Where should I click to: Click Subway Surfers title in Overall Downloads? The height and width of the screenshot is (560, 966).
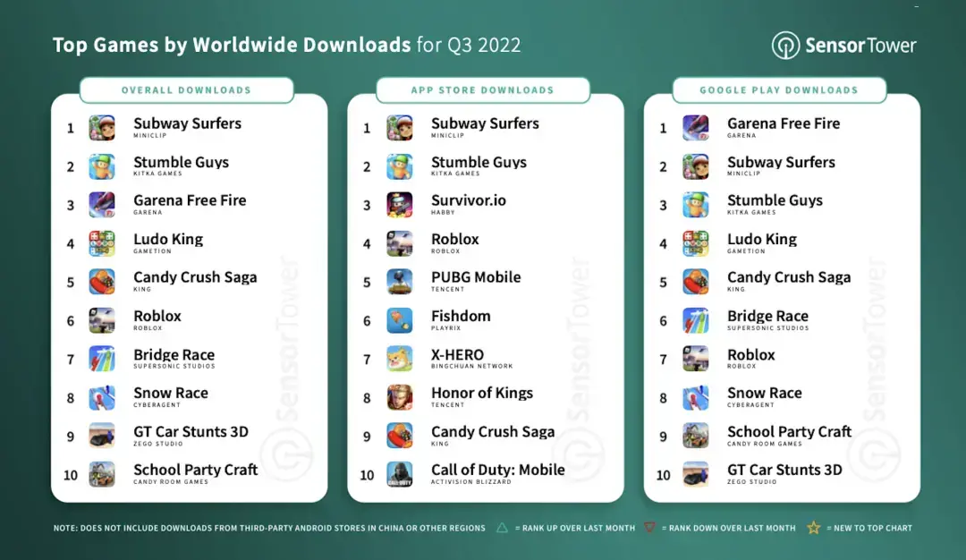[x=187, y=123]
